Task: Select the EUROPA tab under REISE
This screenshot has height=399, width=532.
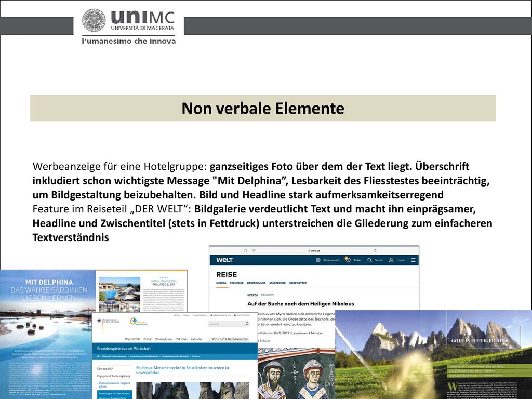Action: click(x=221, y=283)
